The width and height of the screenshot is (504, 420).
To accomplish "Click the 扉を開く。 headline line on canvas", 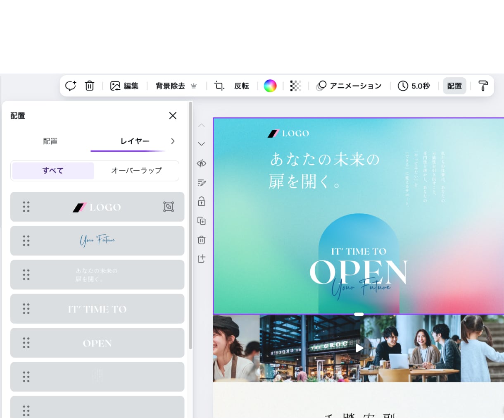I will coord(304,181).
